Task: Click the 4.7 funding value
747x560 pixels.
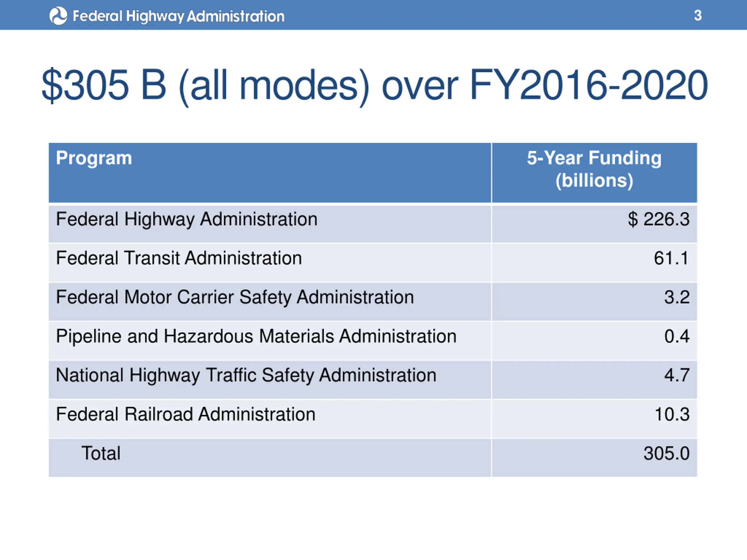Action: point(676,375)
